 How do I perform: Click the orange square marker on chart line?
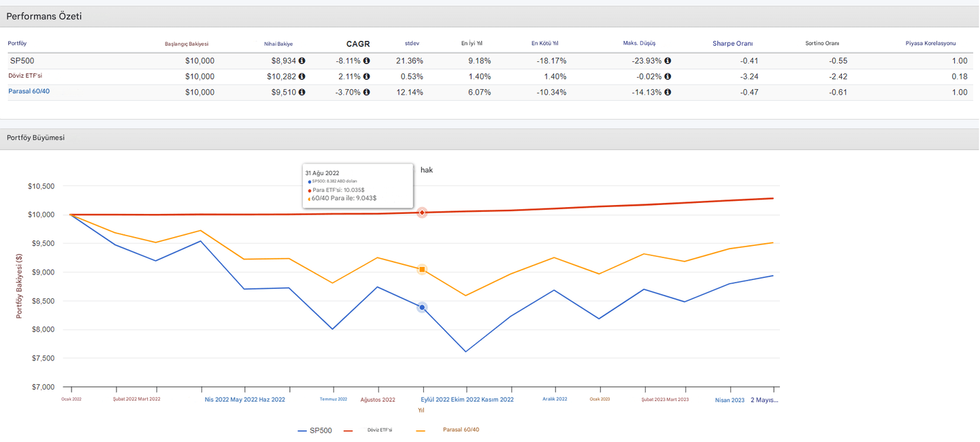(422, 270)
